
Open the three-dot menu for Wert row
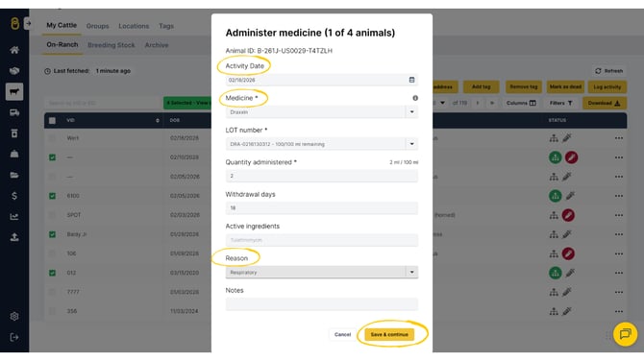(619, 138)
